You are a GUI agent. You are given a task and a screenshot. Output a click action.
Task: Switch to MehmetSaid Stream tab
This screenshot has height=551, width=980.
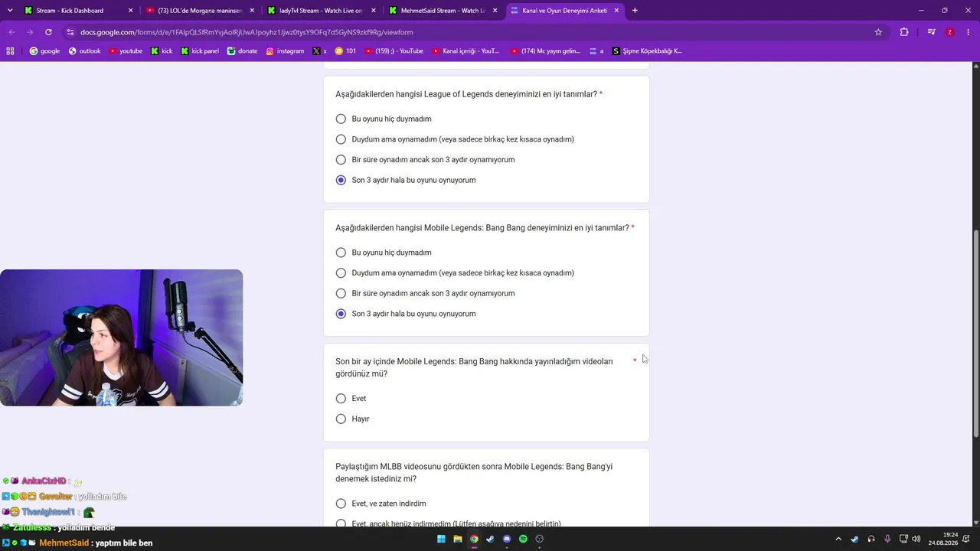coord(442,11)
